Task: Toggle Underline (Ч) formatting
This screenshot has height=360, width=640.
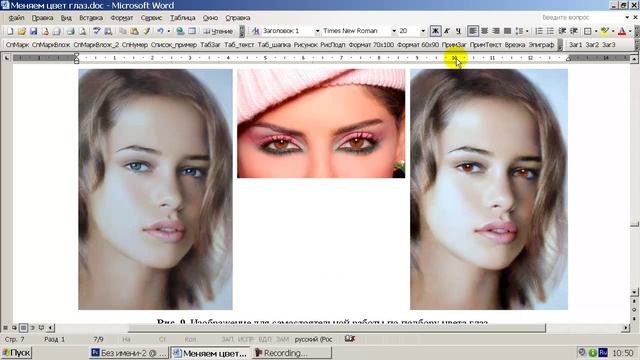Action: [x=458, y=31]
